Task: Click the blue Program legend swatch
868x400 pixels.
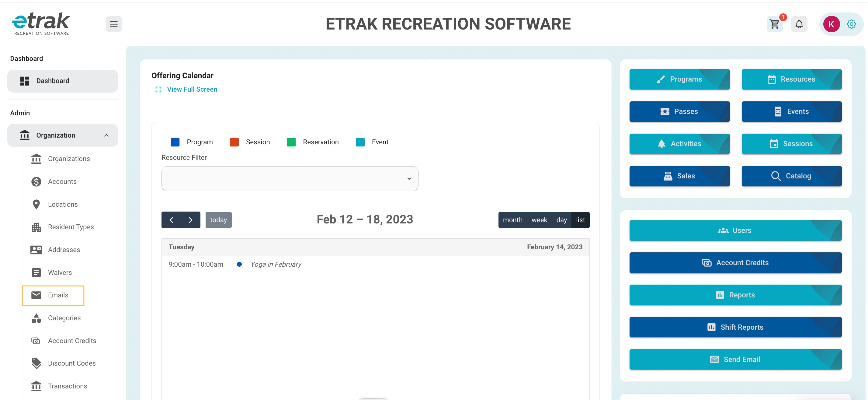Action: click(175, 142)
